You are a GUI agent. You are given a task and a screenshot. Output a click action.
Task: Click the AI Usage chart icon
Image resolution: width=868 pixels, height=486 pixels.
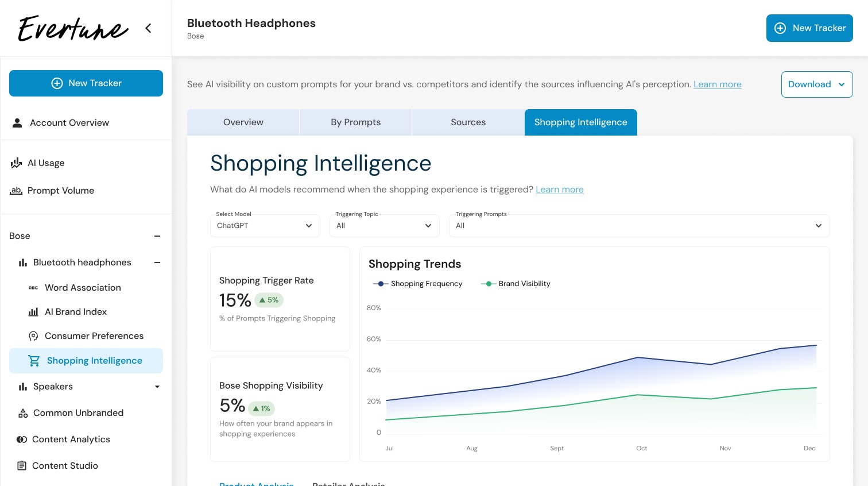point(16,163)
